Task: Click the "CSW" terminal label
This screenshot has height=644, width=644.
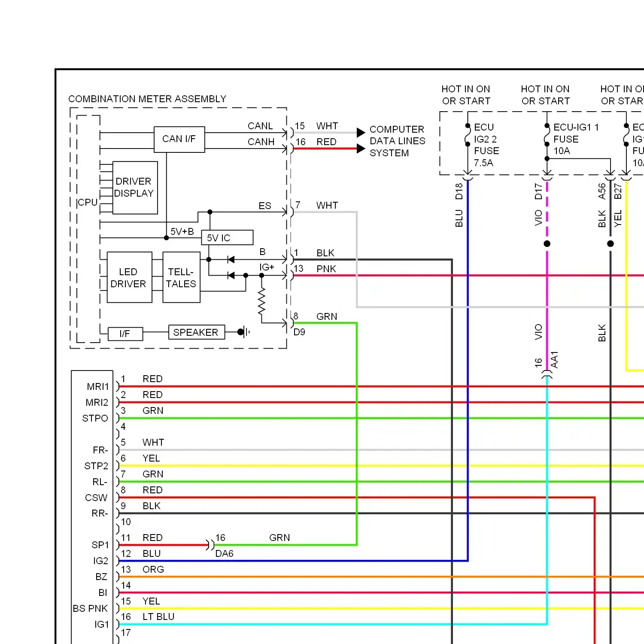Action: click(96, 498)
